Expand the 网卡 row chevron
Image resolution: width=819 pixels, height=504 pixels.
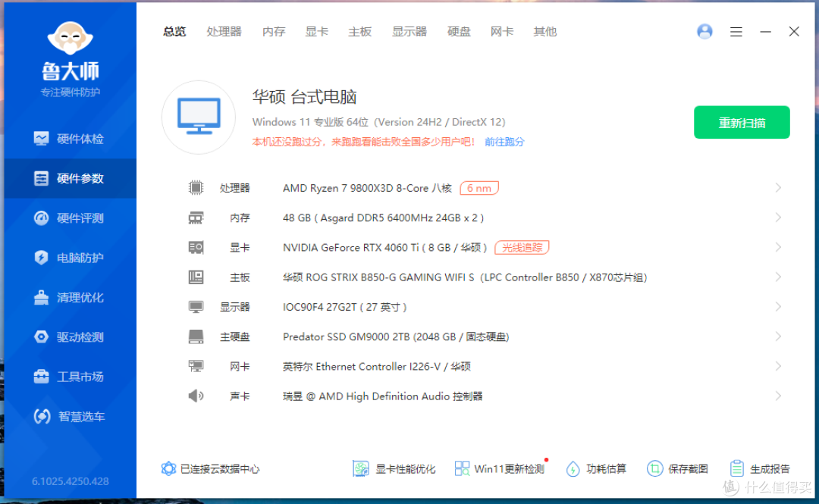point(778,366)
